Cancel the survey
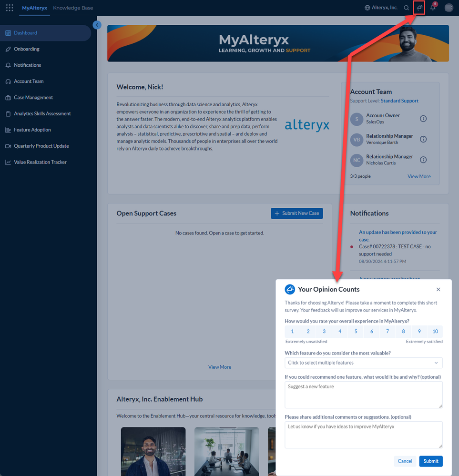The image size is (459, 476). click(x=405, y=461)
